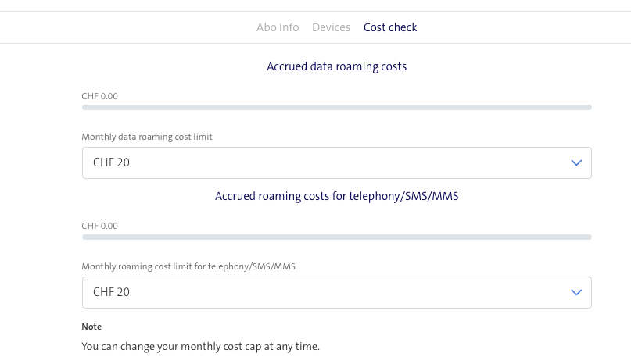
Task: Open the telephony/SMS/MMS roaming cost limit dropdown
Action: click(x=337, y=292)
